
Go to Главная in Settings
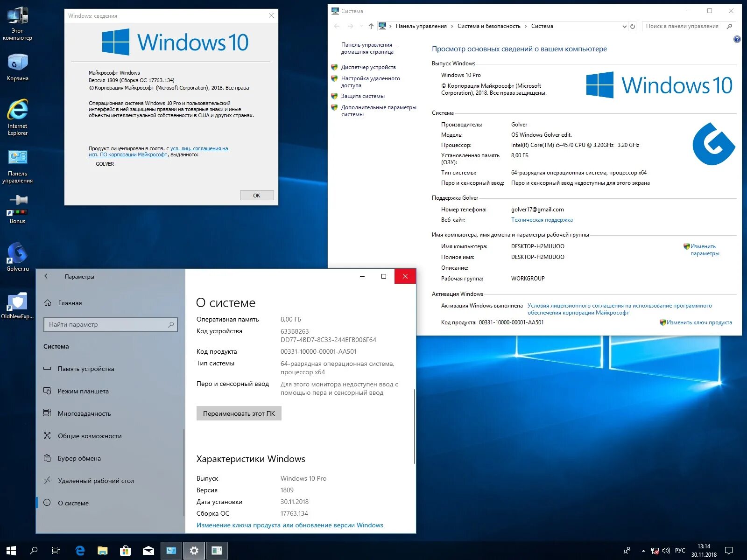pyautogui.click(x=110, y=303)
